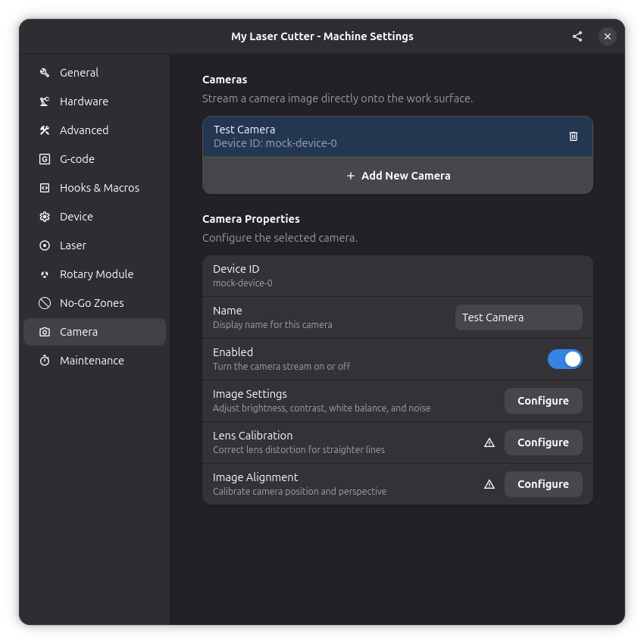The height and width of the screenshot is (644, 644).
Task: Click the Laser target icon
Action: coord(45,245)
